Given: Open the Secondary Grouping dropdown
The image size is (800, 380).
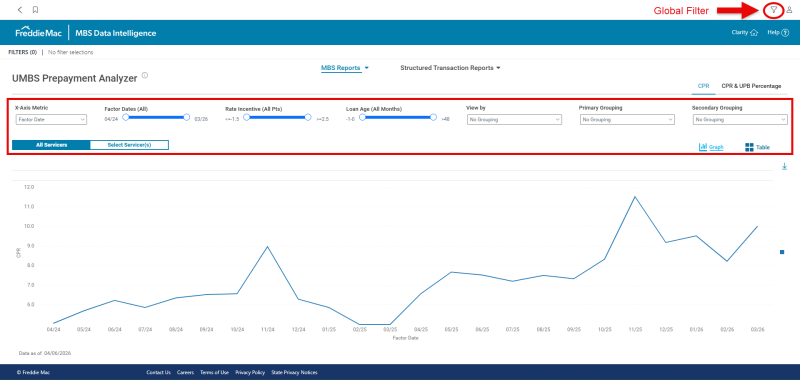Looking at the screenshot, I should point(740,120).
